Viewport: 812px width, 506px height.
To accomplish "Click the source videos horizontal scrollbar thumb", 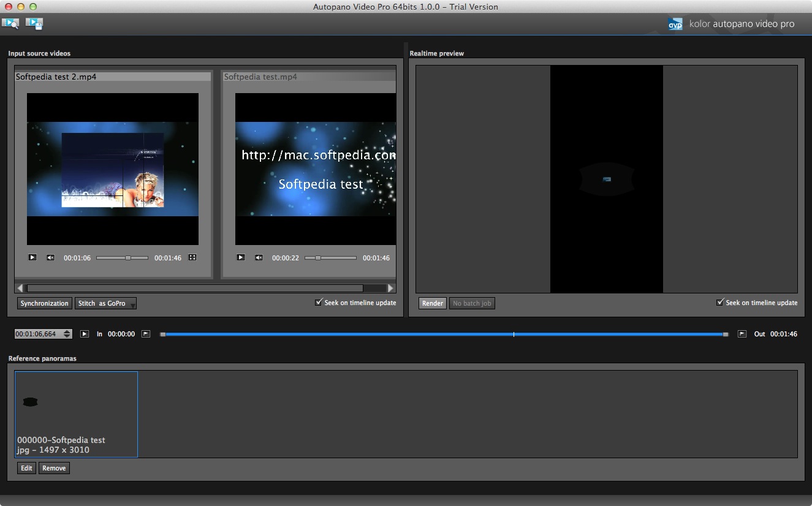I will pos(195,288).
